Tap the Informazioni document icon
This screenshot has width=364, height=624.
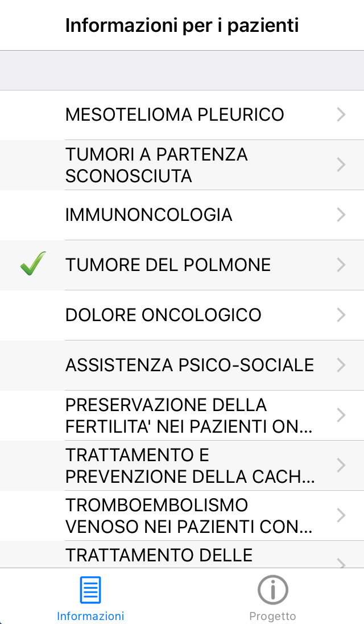[90, 590]
